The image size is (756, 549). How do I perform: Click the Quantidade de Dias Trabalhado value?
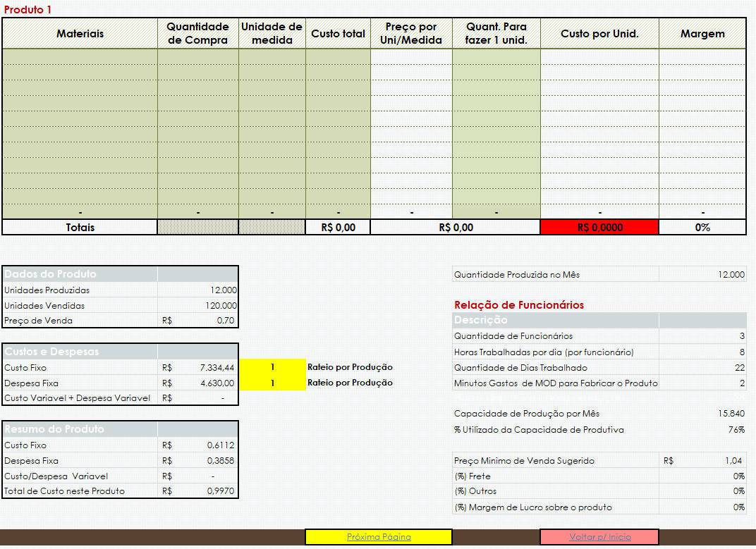click(702, 368)
